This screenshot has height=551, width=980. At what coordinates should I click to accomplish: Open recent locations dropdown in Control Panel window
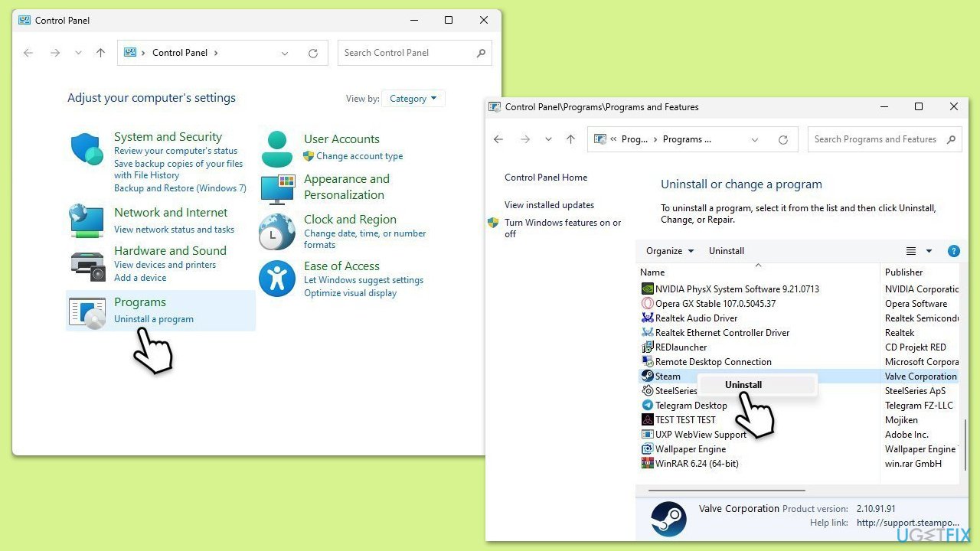[x=78, y=53]
